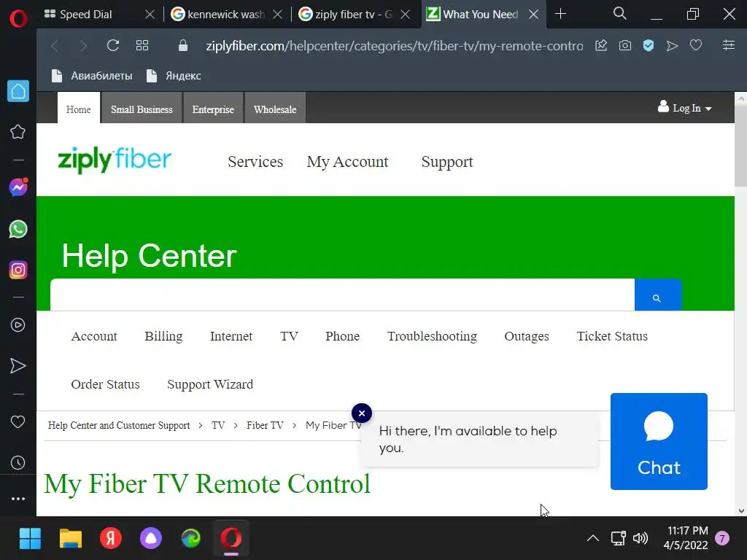Screen dimensions: 747x560
Task: Go to the Phone help category
Action: click(342, 336)
